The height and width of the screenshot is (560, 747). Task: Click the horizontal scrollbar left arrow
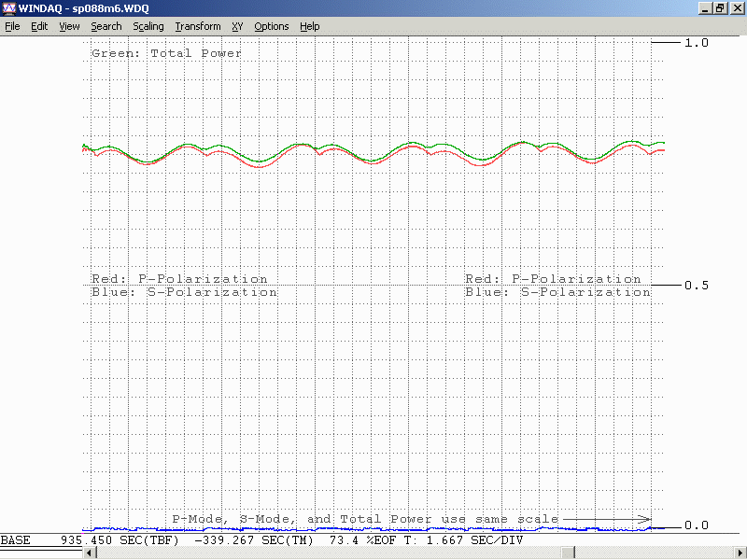tap(90, 553)
